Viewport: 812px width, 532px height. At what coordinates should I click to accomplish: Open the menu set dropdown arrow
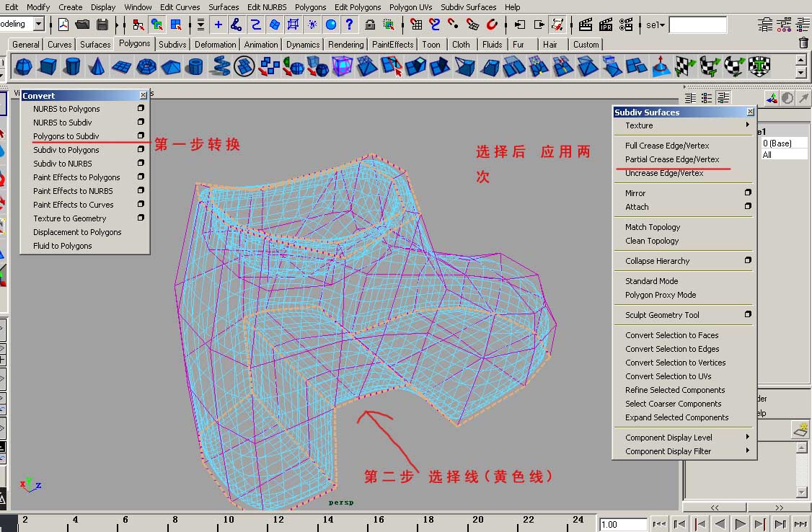tap(38, 24)
